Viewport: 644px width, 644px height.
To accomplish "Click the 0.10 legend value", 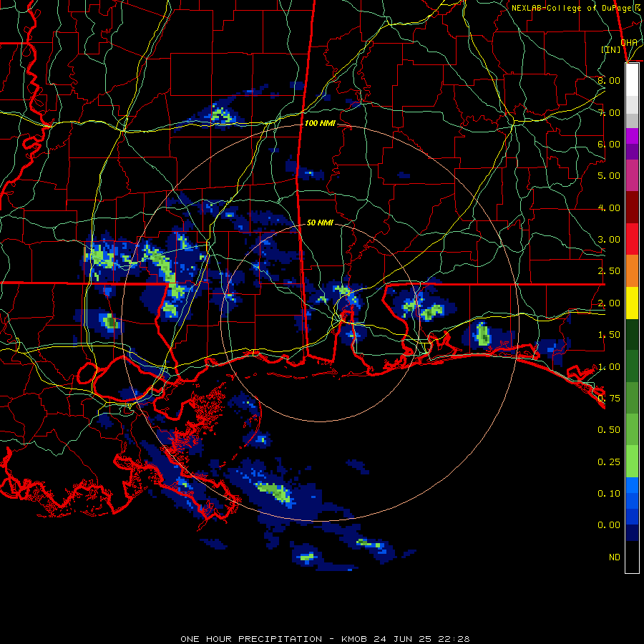I will 609,494.
